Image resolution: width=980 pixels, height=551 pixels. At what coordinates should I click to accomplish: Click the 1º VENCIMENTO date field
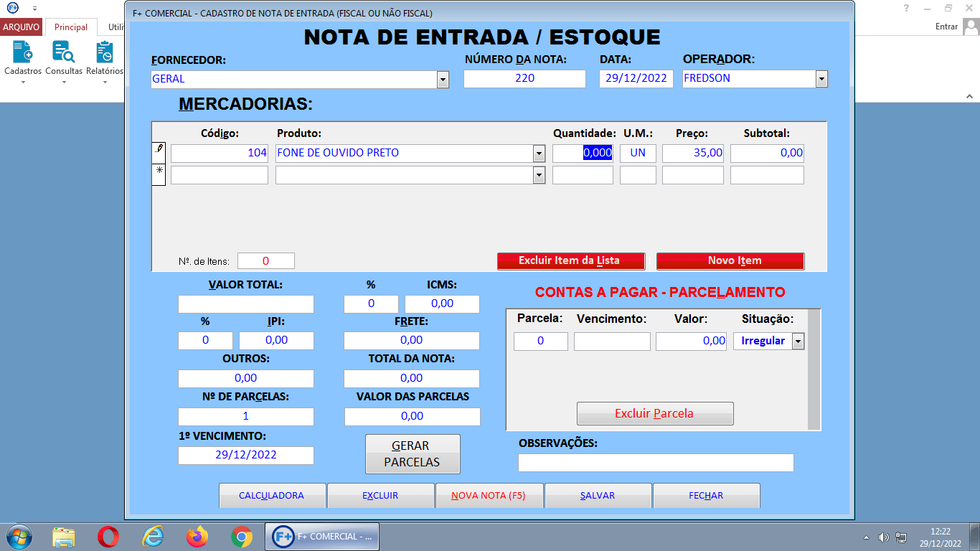(x=246, y=456)
